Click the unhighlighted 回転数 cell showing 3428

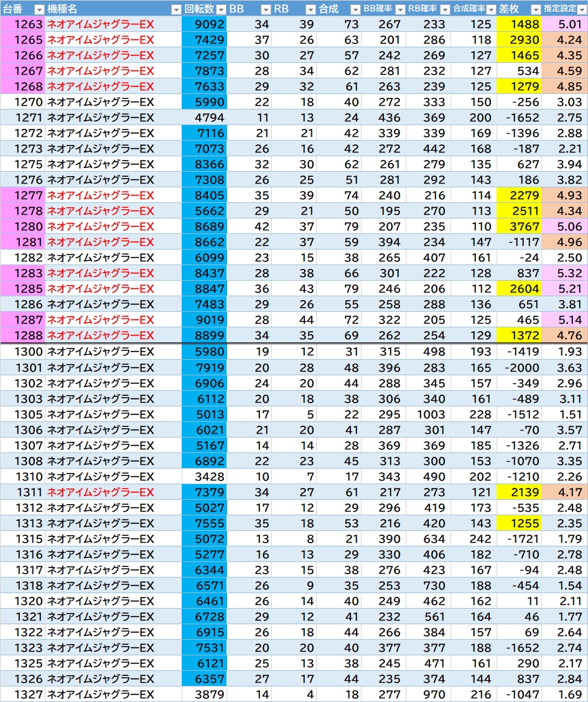pyautogui.click(x=205, y=477)
